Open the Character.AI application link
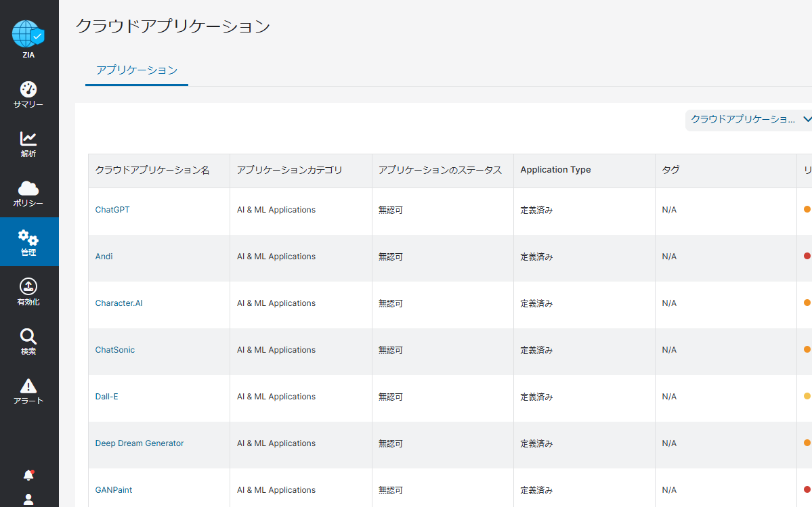This screenshot has height=507, width=812. pyautogui.click(x=119, y=303)
